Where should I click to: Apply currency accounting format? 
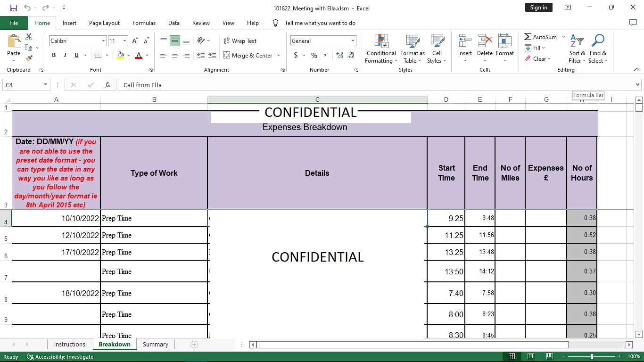pyautogui.click(x=296, y=55)
